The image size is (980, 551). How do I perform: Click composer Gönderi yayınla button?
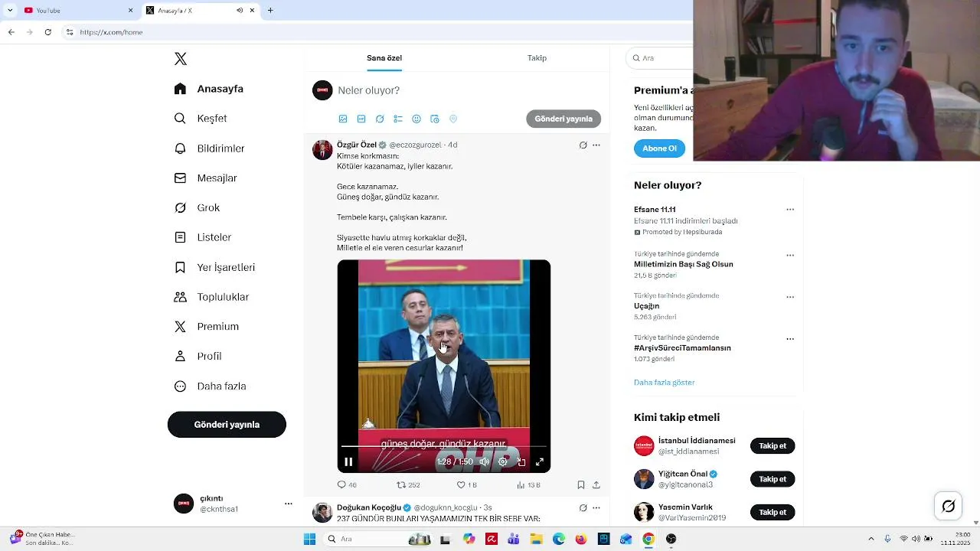click(563, 119)
